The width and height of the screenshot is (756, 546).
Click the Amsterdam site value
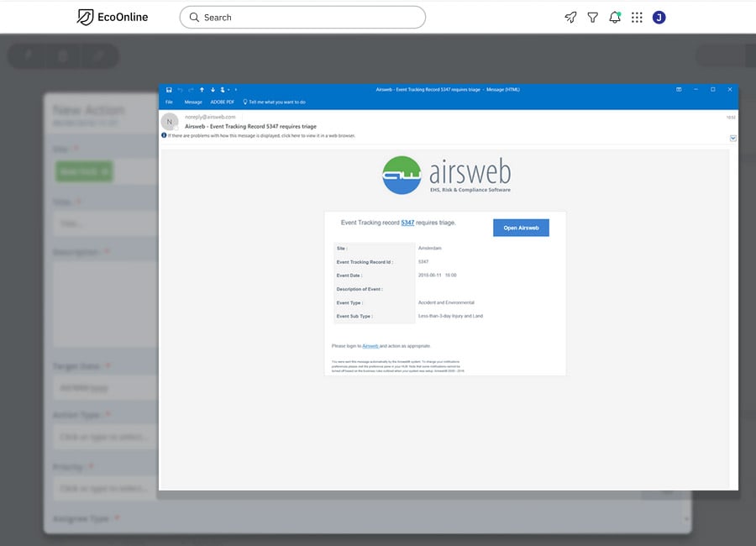click(429, 248)
